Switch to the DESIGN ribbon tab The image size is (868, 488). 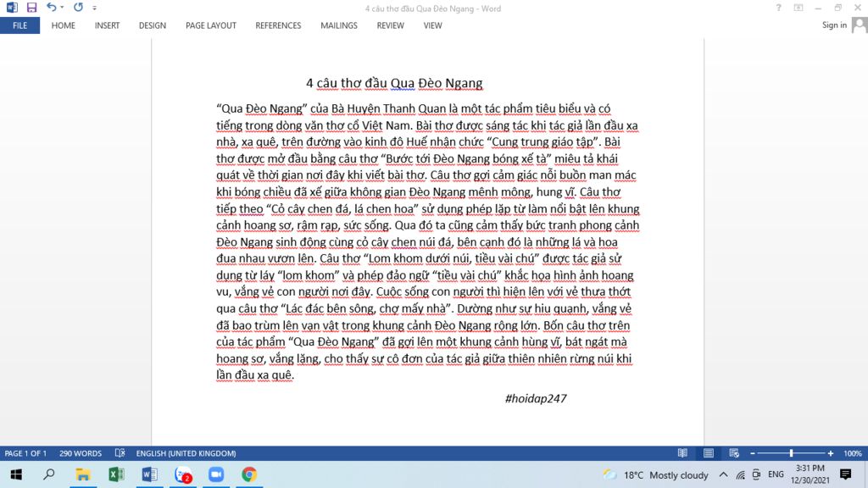153,25
